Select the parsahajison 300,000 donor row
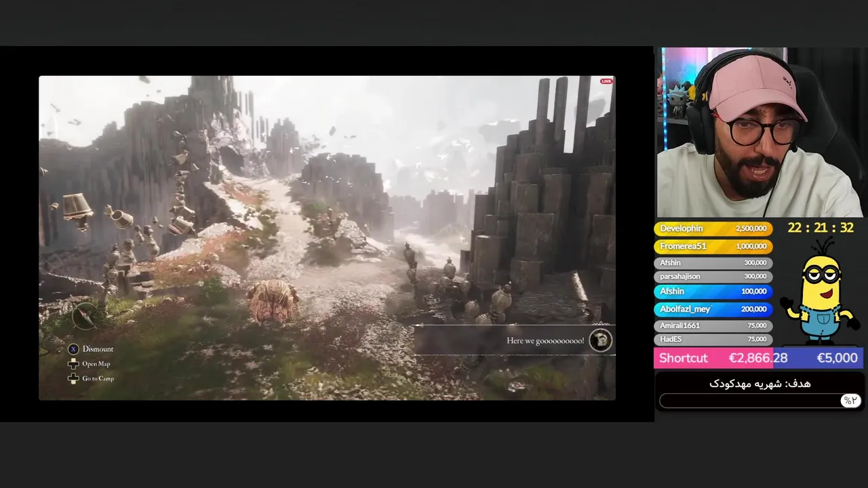 [712, 277]
